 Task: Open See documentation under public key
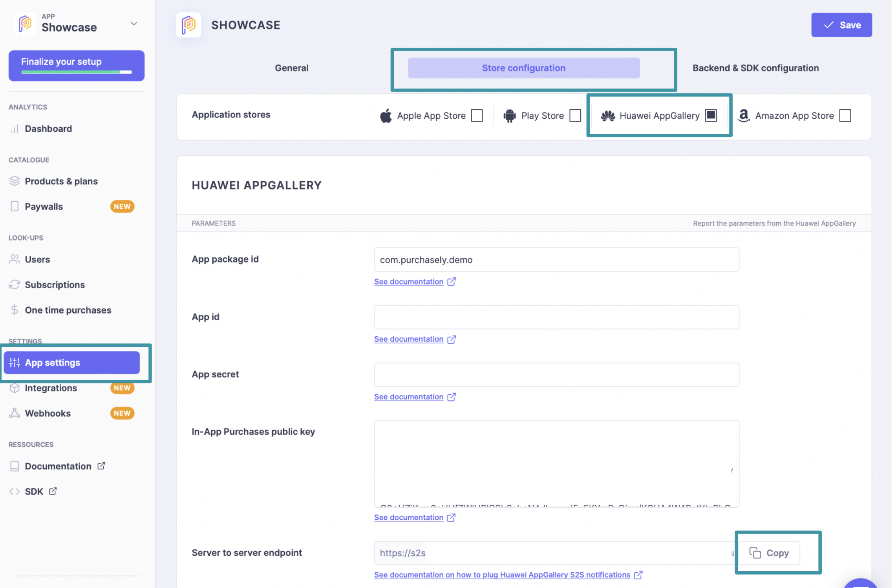(x=409, y=518)
